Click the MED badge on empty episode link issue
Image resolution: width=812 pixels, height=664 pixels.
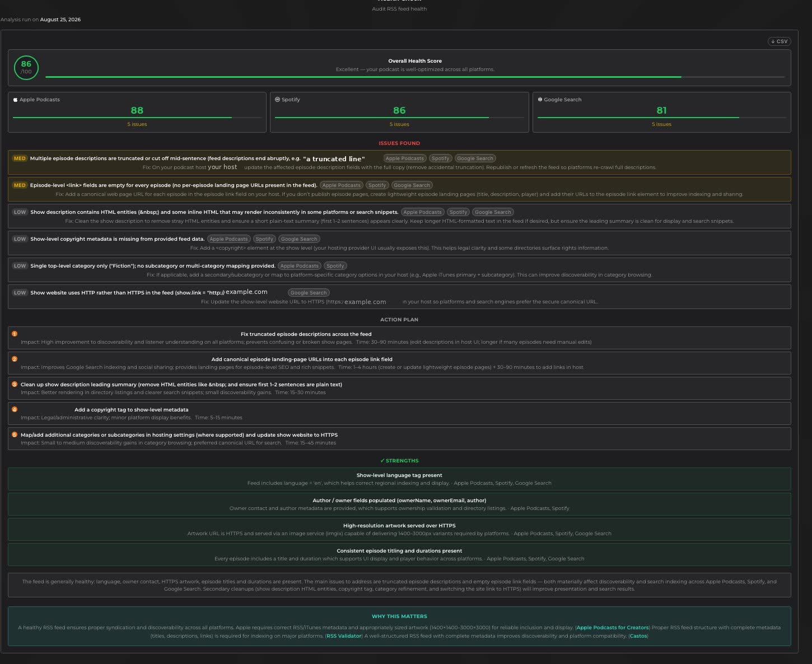pyautogui.click(x=20, y=185)
